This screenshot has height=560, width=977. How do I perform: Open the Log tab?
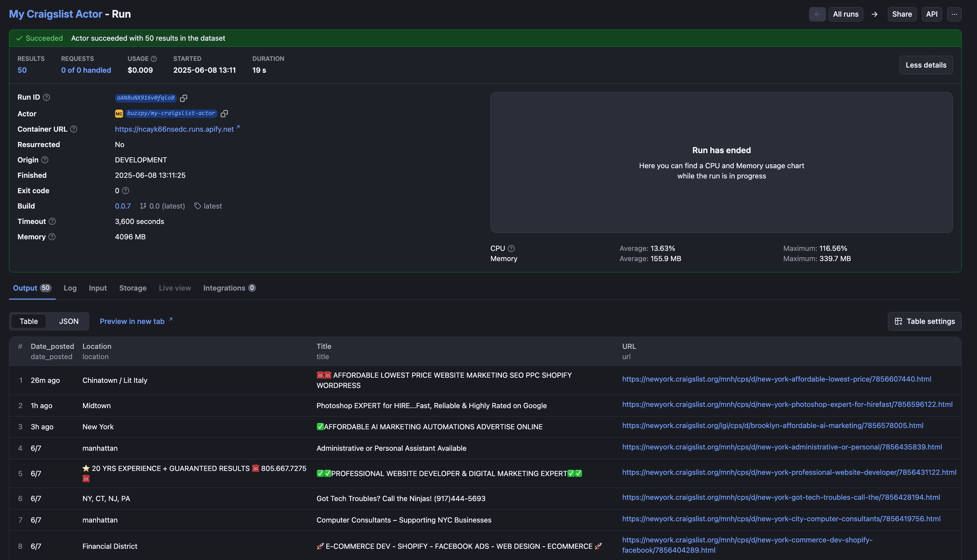pos(70,288)
